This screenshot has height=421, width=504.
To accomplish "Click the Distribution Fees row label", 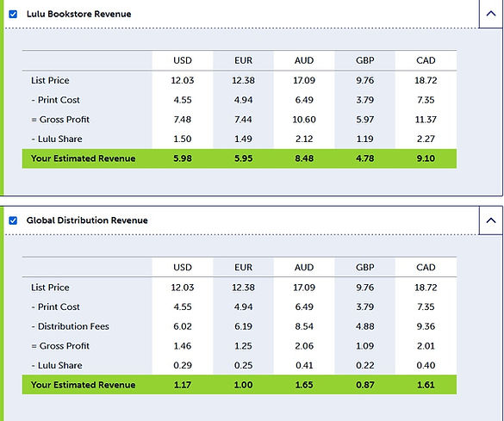I will (71, 326).
